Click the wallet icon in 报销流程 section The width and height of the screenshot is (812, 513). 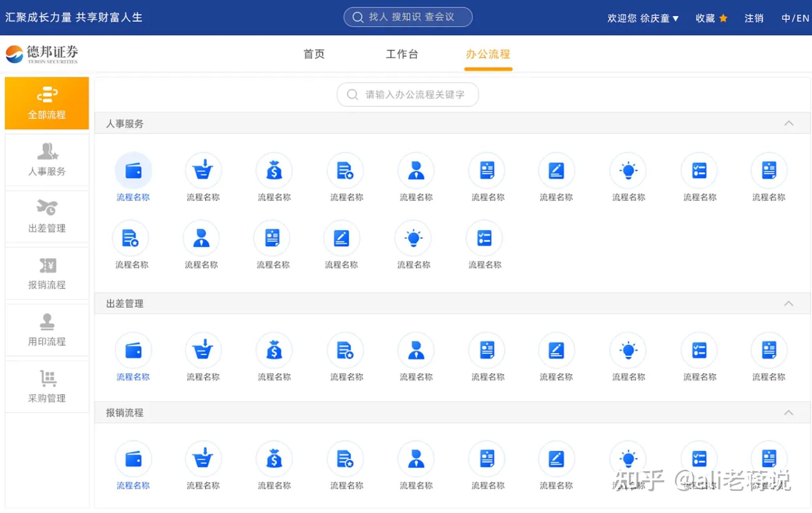coord(133,459)
